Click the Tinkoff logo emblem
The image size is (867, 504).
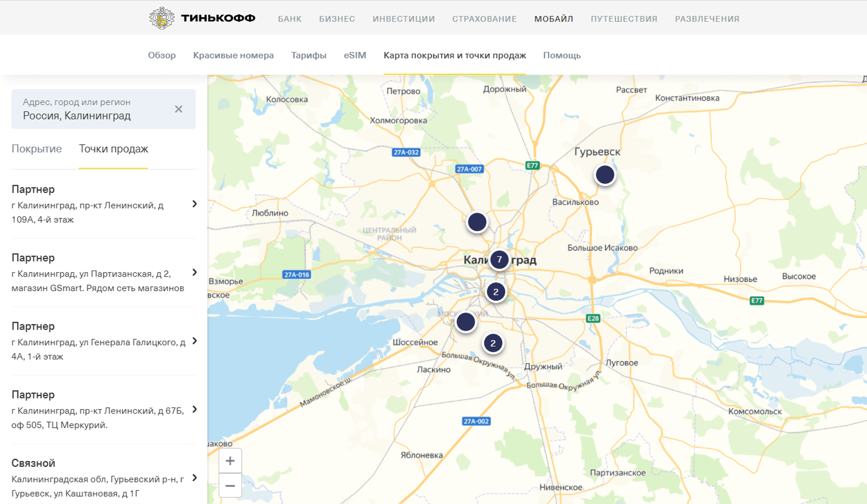pyautogui.click(x=162, y=18)
